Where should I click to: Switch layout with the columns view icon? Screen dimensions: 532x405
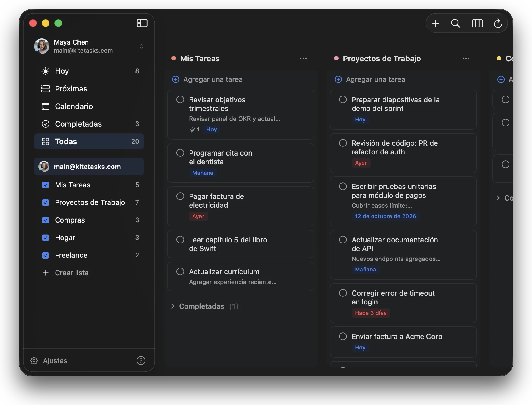click(x=477, y=23)
